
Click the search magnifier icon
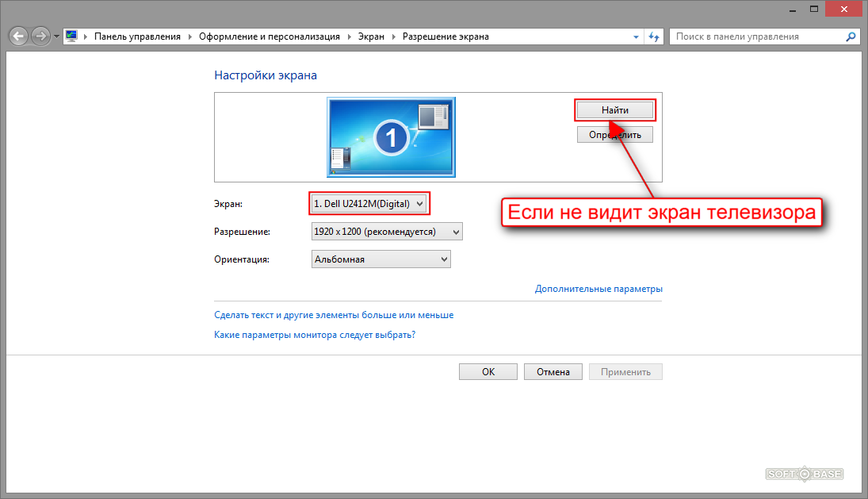[x=851, y=36]
